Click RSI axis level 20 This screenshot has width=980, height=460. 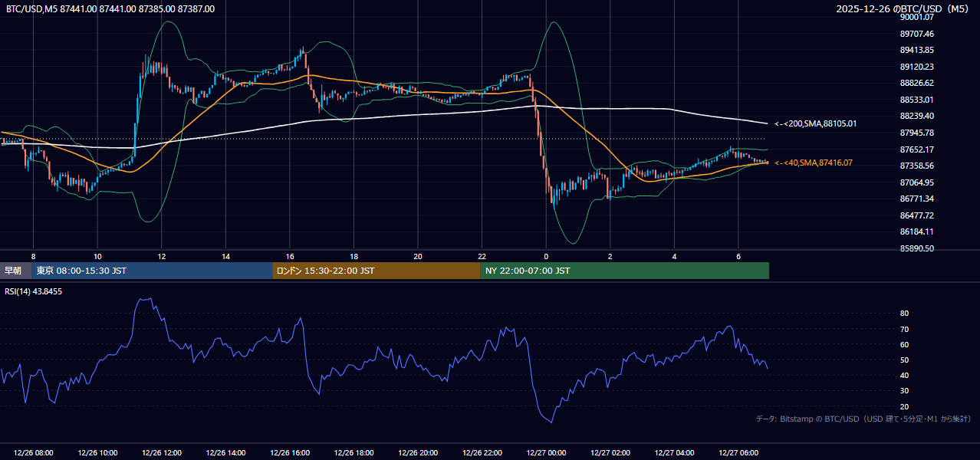tap(904, 406)
